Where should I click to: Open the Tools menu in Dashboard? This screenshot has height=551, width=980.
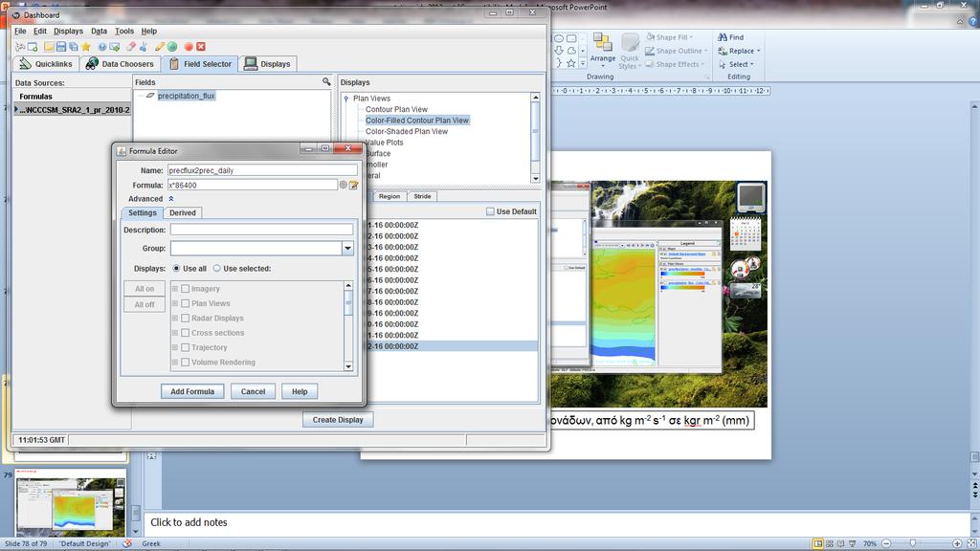(123, 32)
